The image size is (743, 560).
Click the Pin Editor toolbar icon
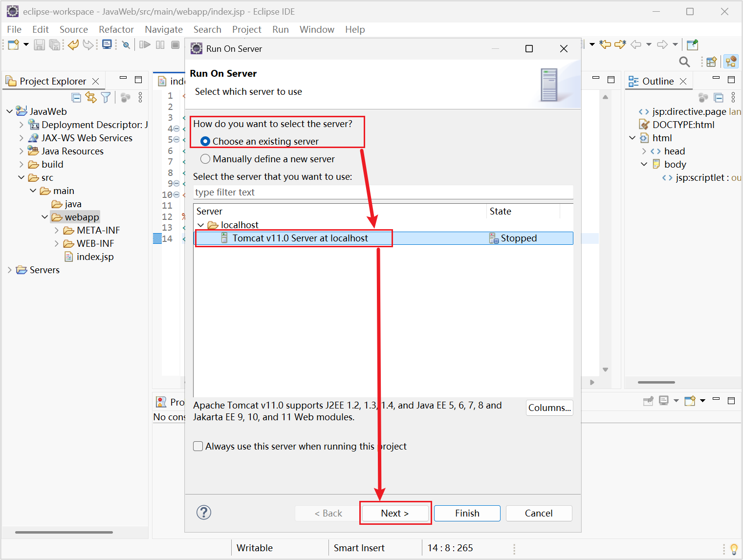pyautogui.click(x=692, y=45)
